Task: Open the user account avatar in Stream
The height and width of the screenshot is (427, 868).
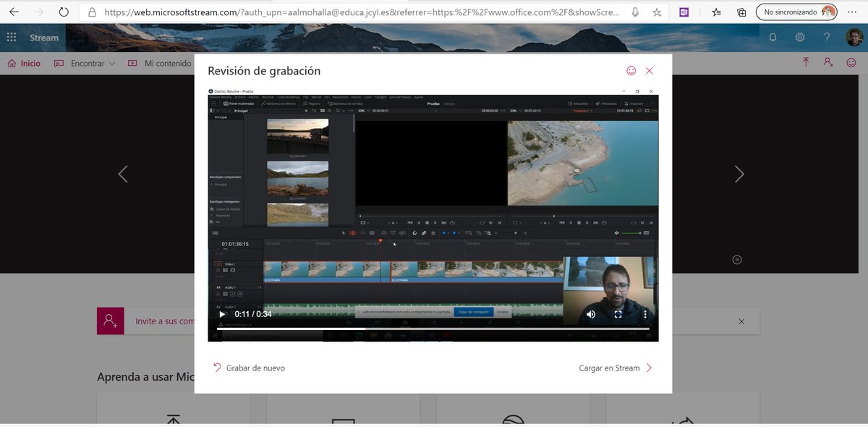Action: click(854, 38)
